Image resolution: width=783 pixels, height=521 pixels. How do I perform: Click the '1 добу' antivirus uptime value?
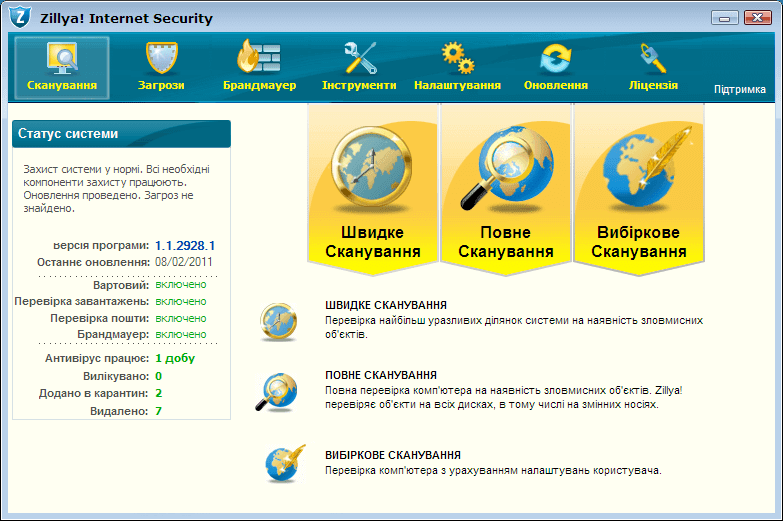pyautogui.click(x=175, y=359)
